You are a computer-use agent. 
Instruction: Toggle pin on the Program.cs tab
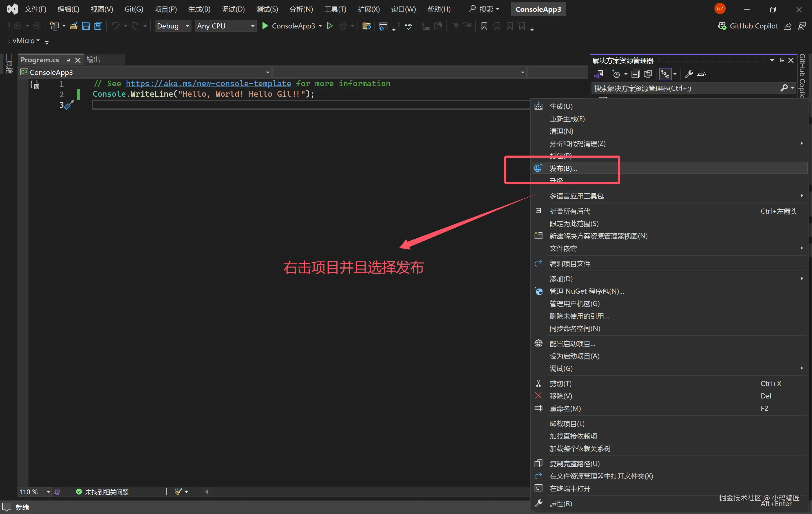(67, 60)
